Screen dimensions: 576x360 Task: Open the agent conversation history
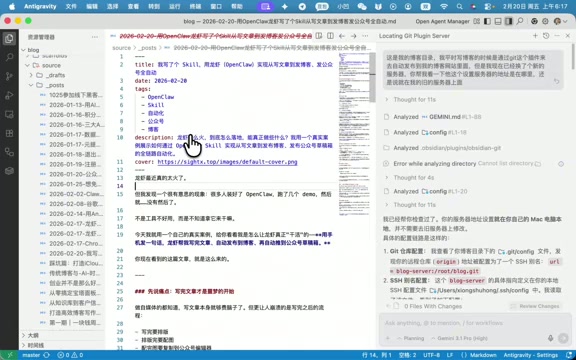coord(546,36)
